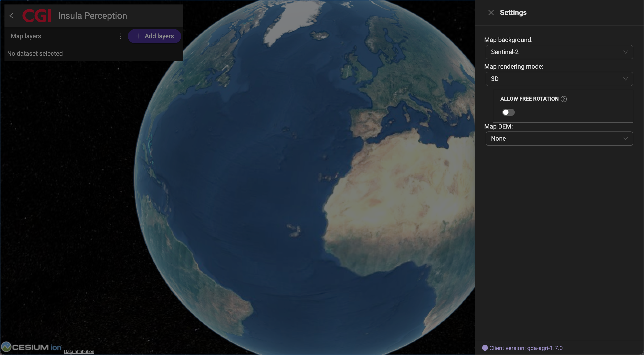Close the Settings panel with the X
The width and height of the screenshot is (644, 355).
(491, 13)
